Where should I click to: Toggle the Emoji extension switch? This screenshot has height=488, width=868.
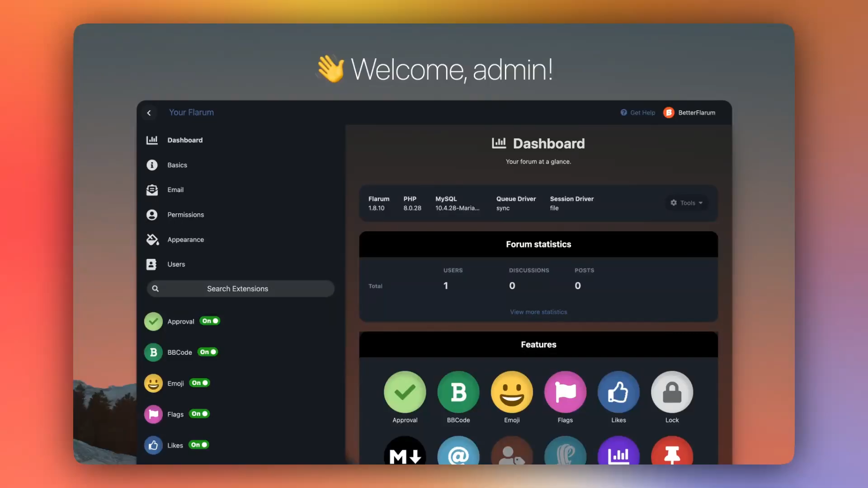pos(199,383)
